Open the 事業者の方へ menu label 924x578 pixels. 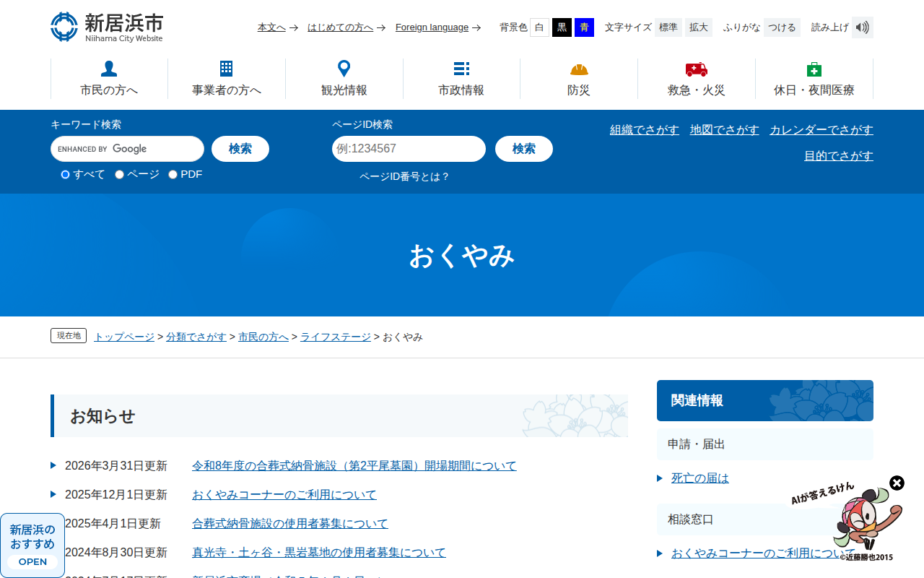click(227, 90)
